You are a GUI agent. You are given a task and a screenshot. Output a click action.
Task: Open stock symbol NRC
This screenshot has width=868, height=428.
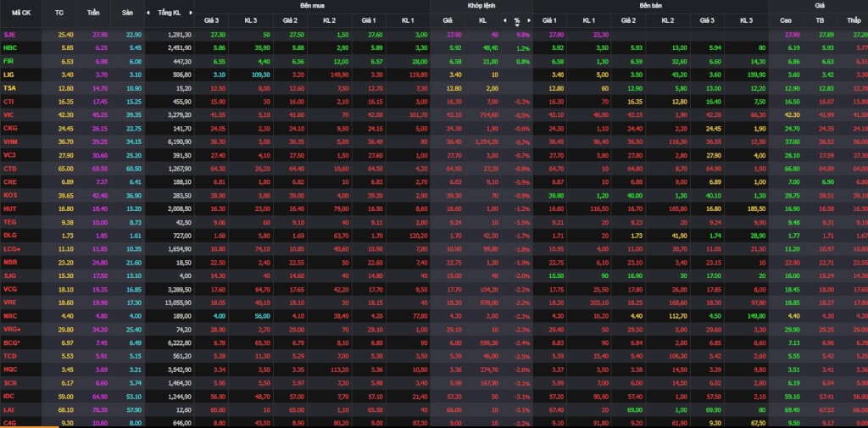[10, 315]
